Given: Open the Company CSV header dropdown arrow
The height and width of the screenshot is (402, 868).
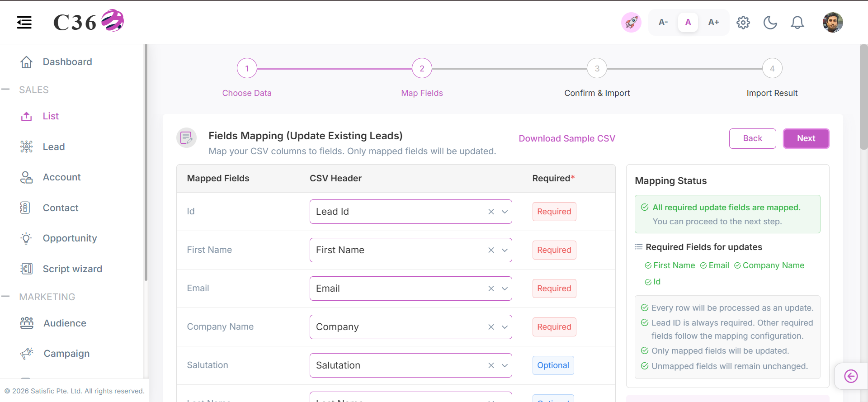Looking at the screenshot, I should coord(505,327).
